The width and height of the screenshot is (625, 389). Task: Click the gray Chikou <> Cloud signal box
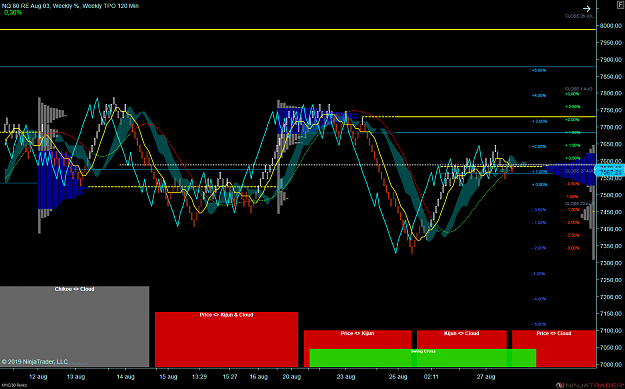point(75,326)
